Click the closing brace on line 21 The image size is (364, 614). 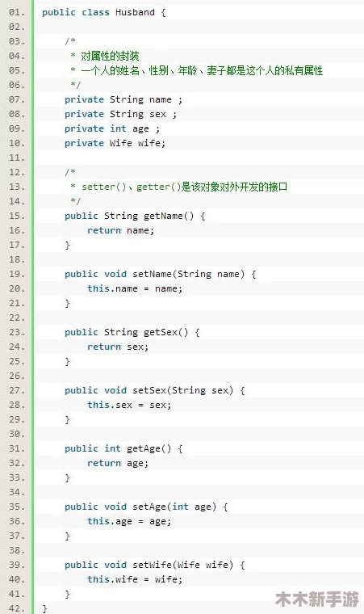tap(67, 304)
